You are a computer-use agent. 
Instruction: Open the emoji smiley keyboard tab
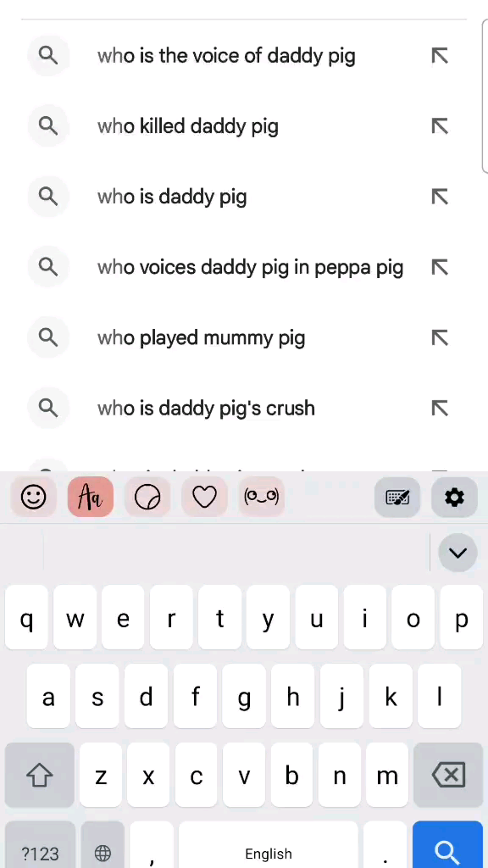pos(34,497)
